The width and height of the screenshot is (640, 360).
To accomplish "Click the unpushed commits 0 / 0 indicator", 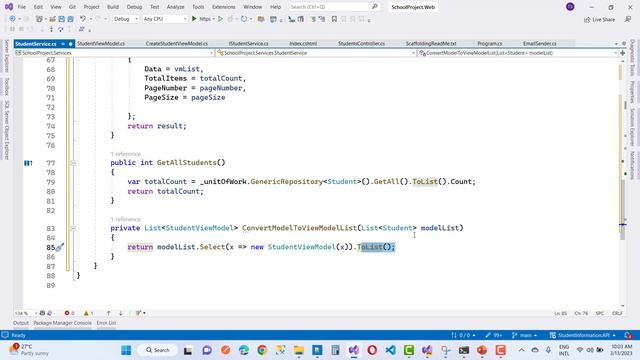I will pyautogui.click(x=463, y=335).
